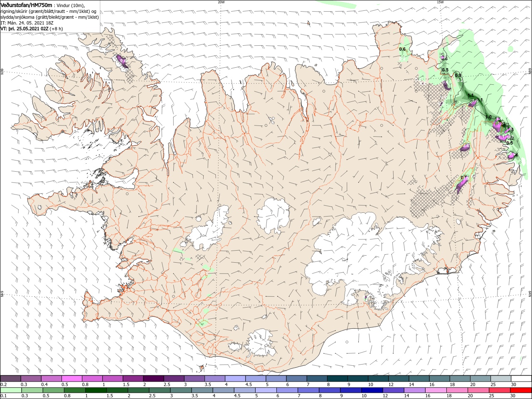Image resolution: width=532 pixels, height=399 pixels.
Task: Click the 7 label of the lower legend
Action: pos(299,396)
